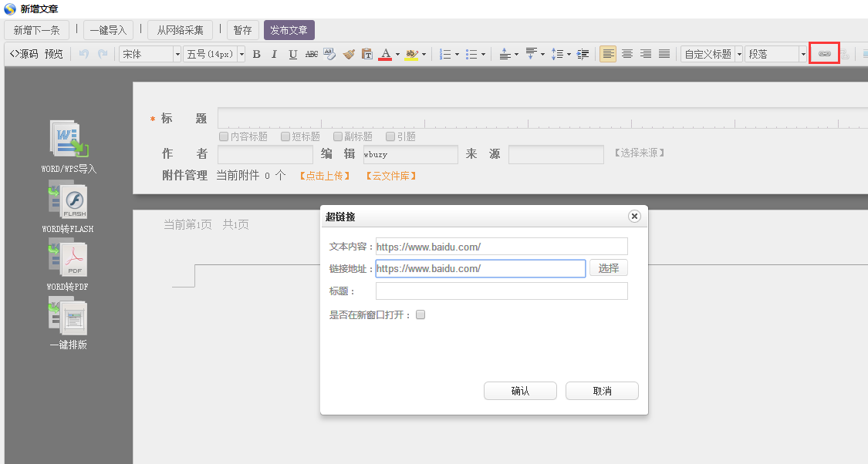
Task: Open the font family dropdown 宋体
Action: (x=150, y=54)
